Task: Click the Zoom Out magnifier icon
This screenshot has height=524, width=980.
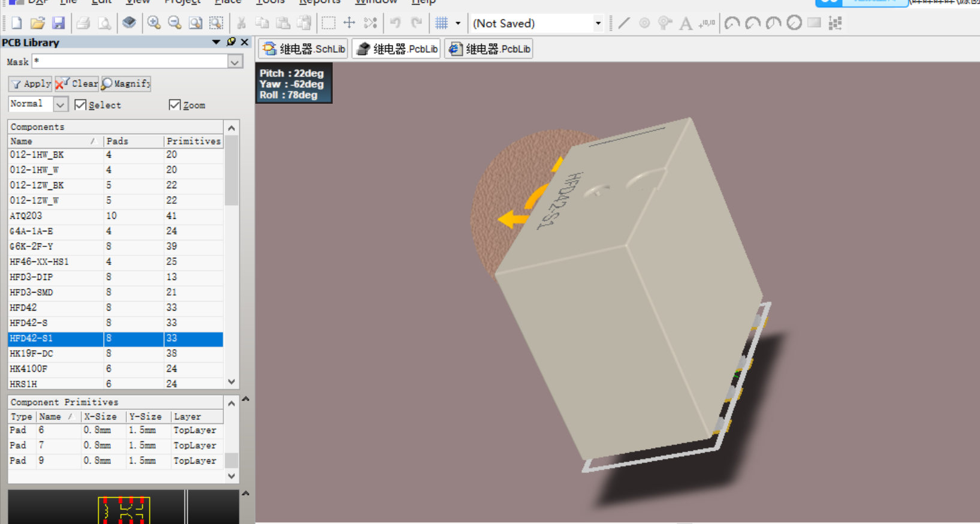Action: tap(174, 23)
